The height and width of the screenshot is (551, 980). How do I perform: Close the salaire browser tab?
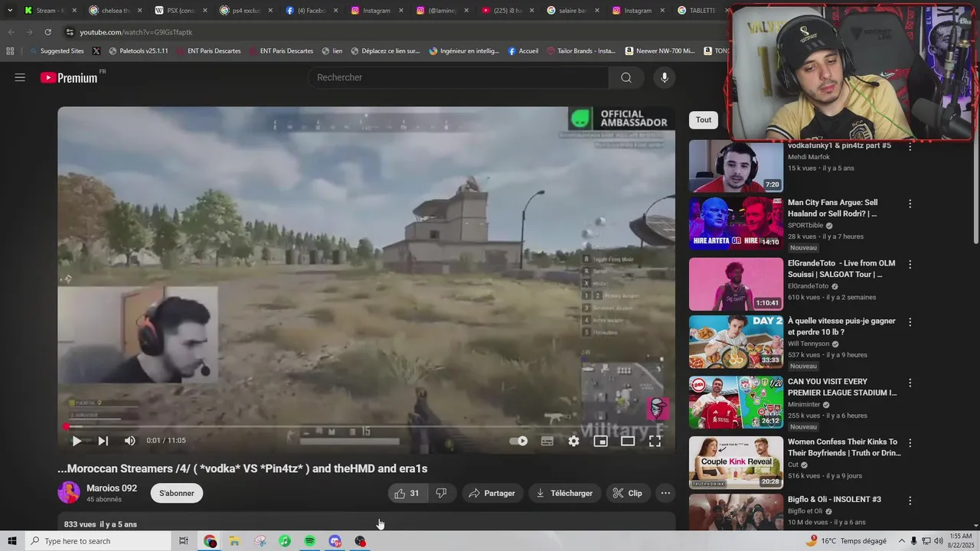tap(597, 11)
